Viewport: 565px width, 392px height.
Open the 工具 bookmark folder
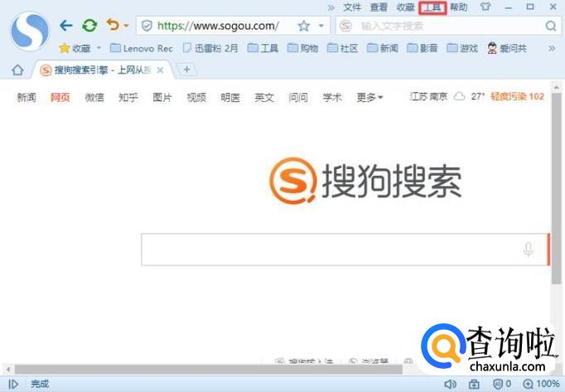(263, 48)
